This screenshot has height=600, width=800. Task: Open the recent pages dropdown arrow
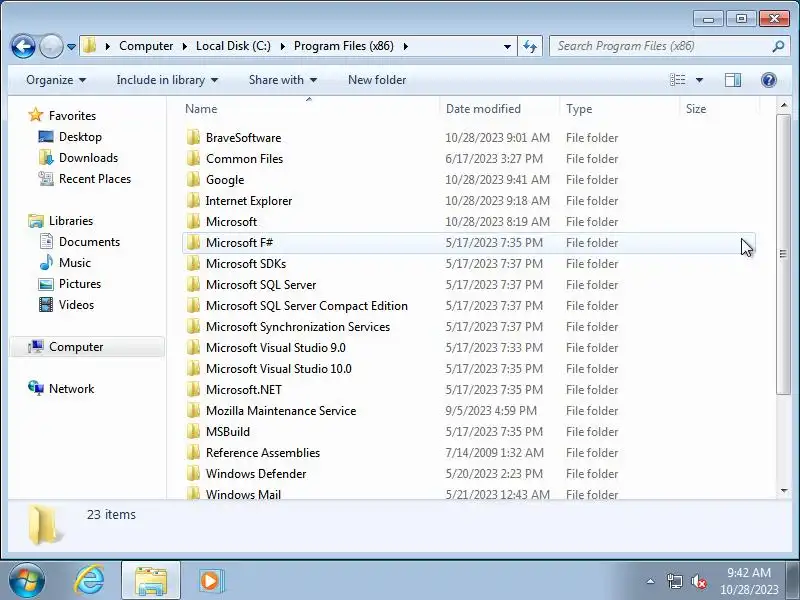(x=71, y=47)
